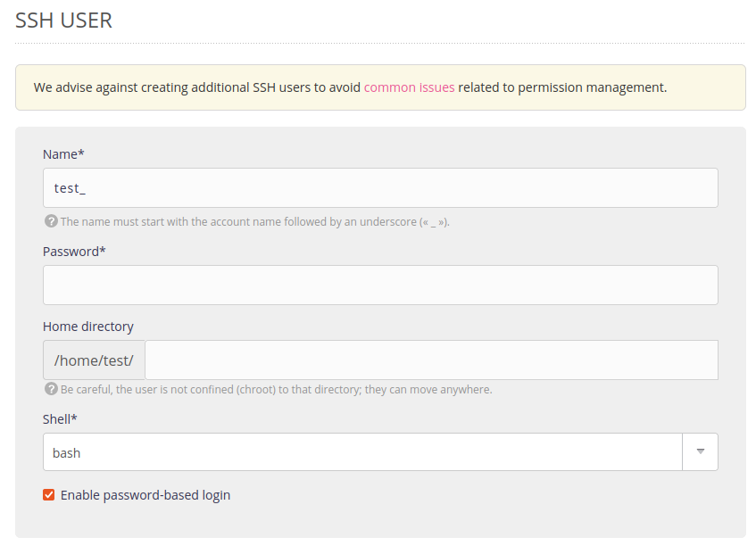The image size is (756, 546).
Task: Click inside the Name field containing 'test_'
Action: tap(268, 187)
